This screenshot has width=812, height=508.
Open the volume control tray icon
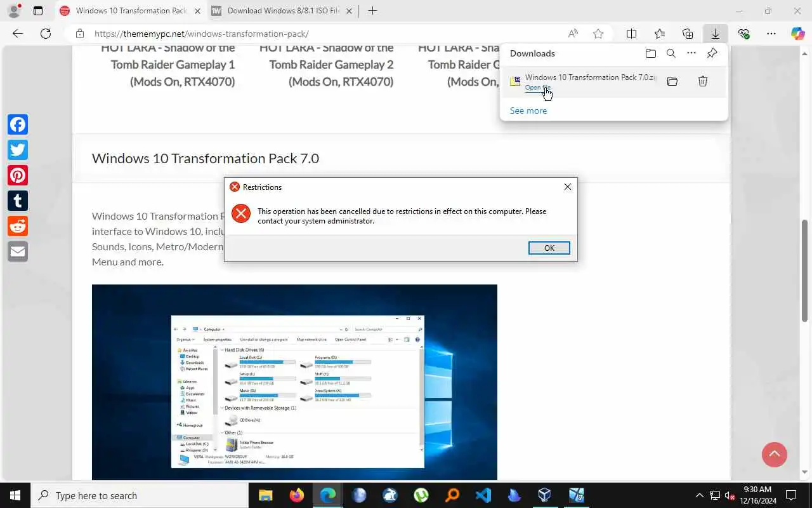tap(731, 495)
